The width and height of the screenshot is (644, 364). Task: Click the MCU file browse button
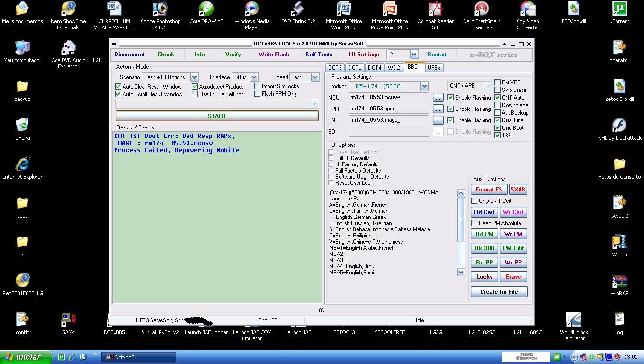coord(438,98)
